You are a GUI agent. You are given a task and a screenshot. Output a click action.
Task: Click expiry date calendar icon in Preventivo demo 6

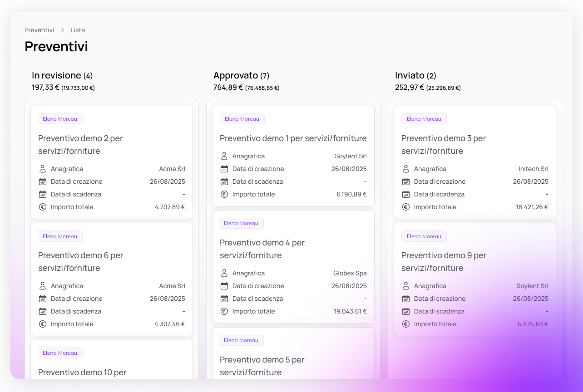pos(43,311)
